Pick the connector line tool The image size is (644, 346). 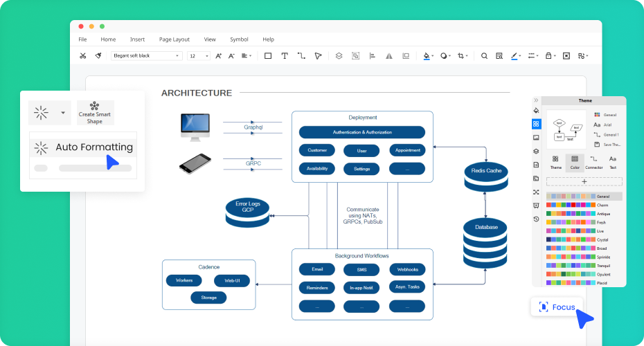click(301, 56)
